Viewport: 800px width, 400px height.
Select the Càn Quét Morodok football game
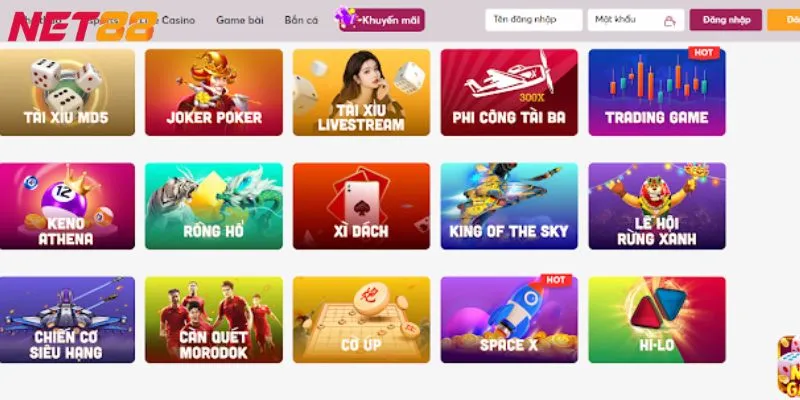click(x=214, y=320)
